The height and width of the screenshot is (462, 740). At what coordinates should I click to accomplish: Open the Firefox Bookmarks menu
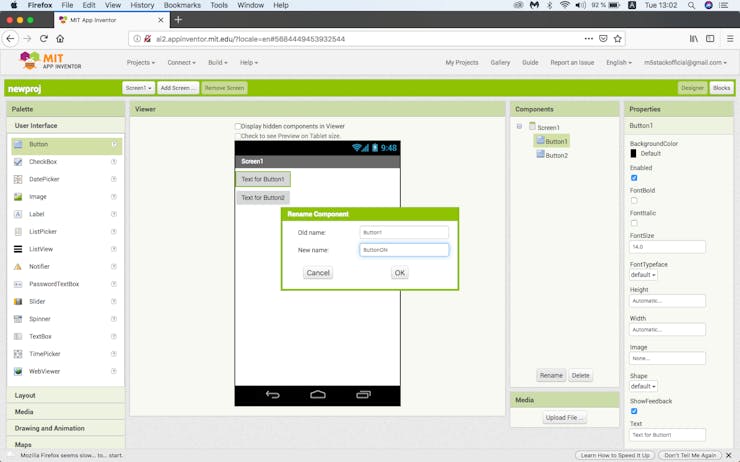(x=182, y=5)
